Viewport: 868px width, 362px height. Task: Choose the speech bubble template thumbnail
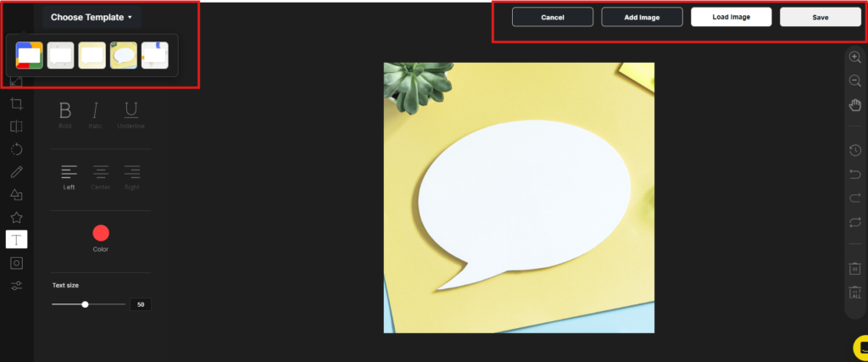(124, 56)
